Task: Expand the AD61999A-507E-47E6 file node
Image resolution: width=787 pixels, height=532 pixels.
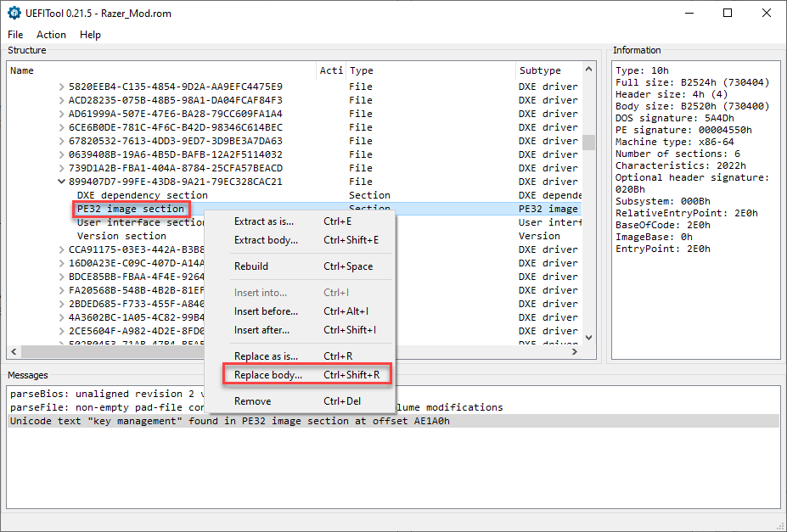Action: pos(61,114)
